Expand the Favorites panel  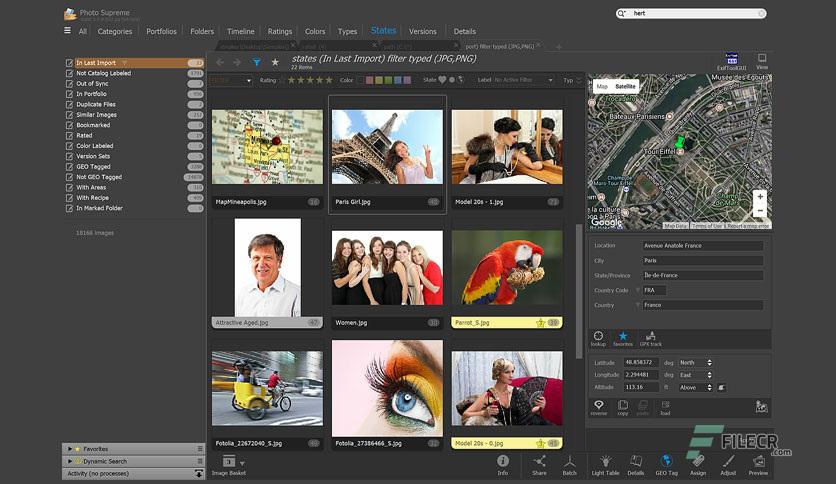coord(70,449)
